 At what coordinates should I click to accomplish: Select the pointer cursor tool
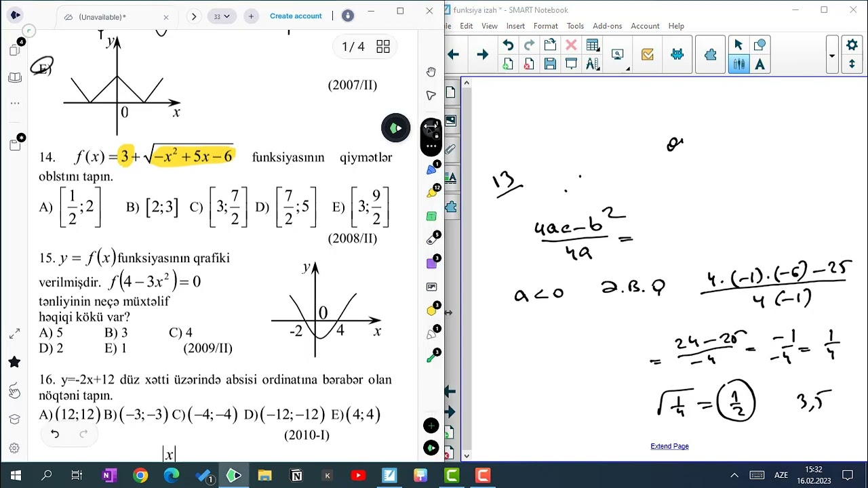(x=431, y=96)
